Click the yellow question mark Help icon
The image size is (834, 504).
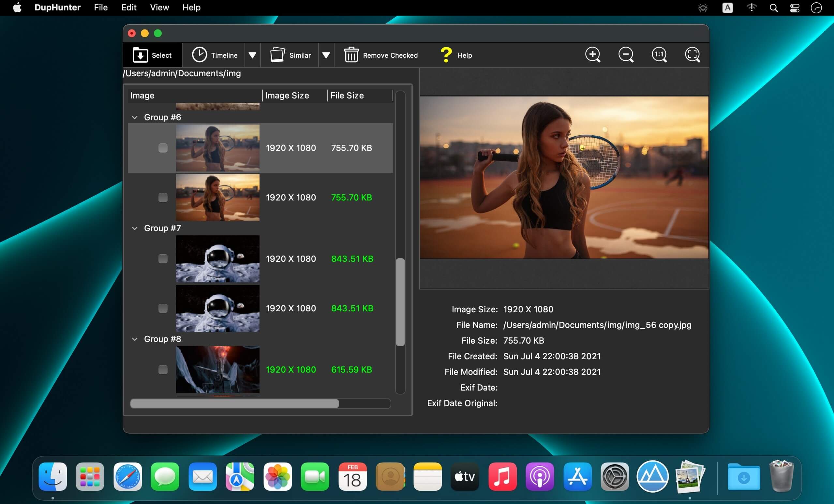[446, 55]
